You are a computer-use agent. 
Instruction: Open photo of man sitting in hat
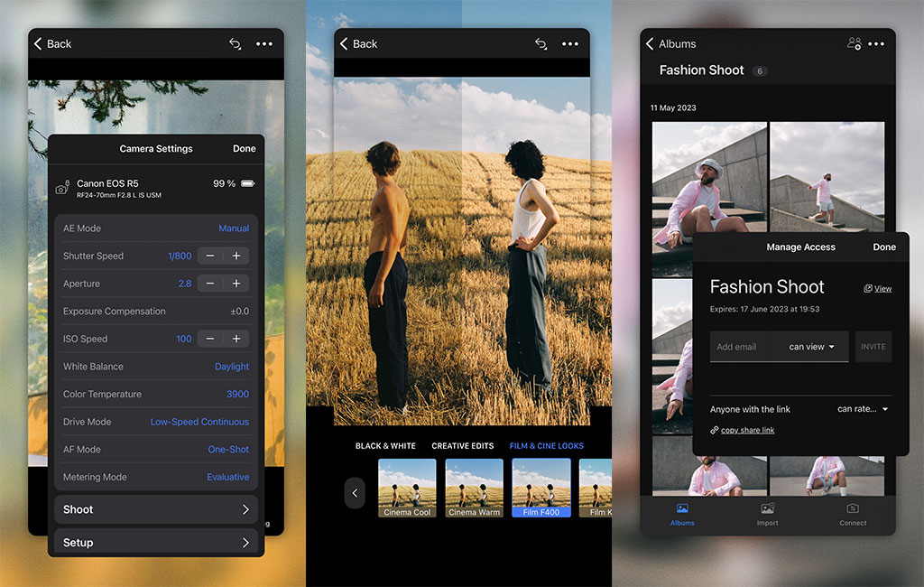tap(709, 177)
